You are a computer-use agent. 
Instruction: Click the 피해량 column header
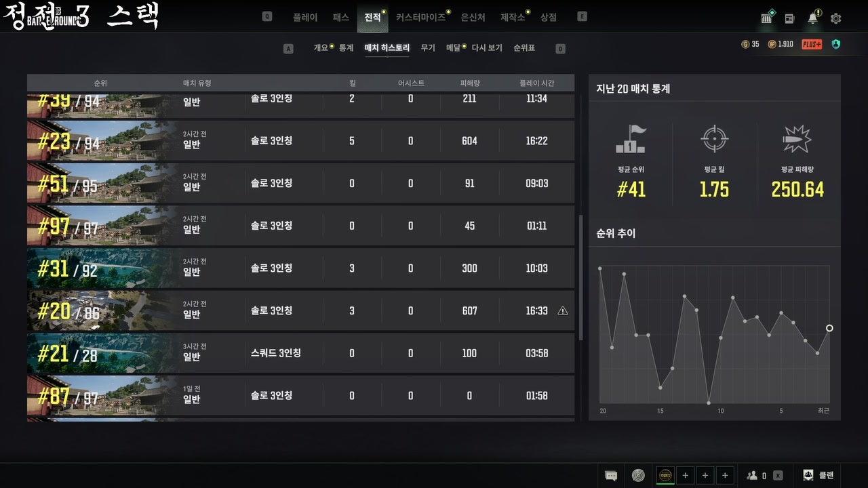coord(470,83)
